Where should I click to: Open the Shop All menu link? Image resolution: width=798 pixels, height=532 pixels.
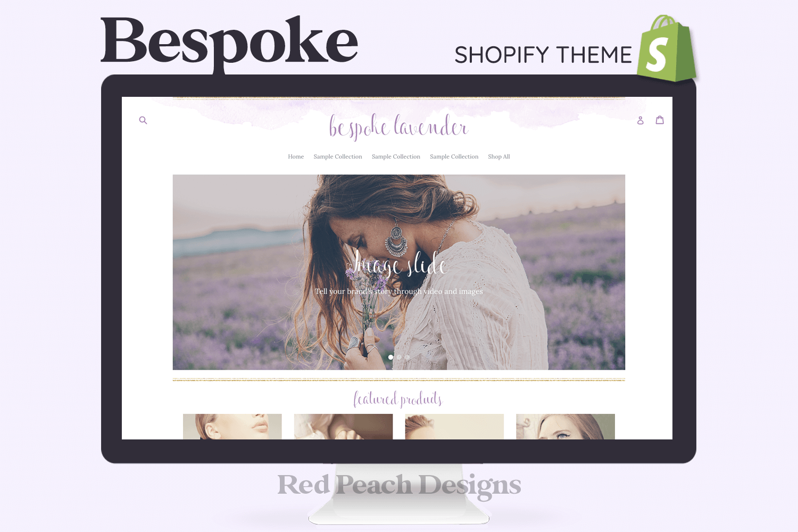[x=499, y=156]
